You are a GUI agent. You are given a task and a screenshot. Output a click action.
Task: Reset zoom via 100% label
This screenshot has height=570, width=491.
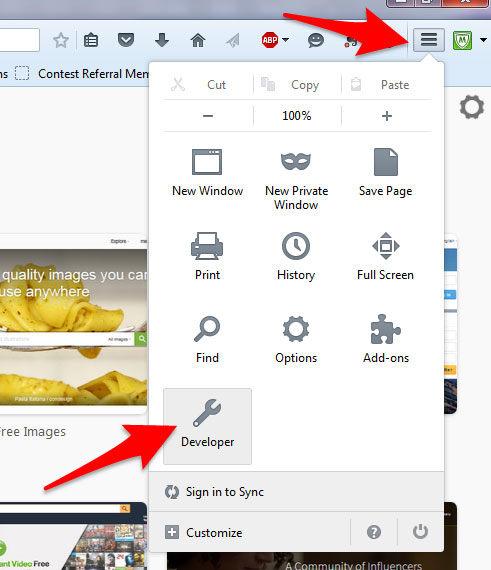tap(297, 116)
